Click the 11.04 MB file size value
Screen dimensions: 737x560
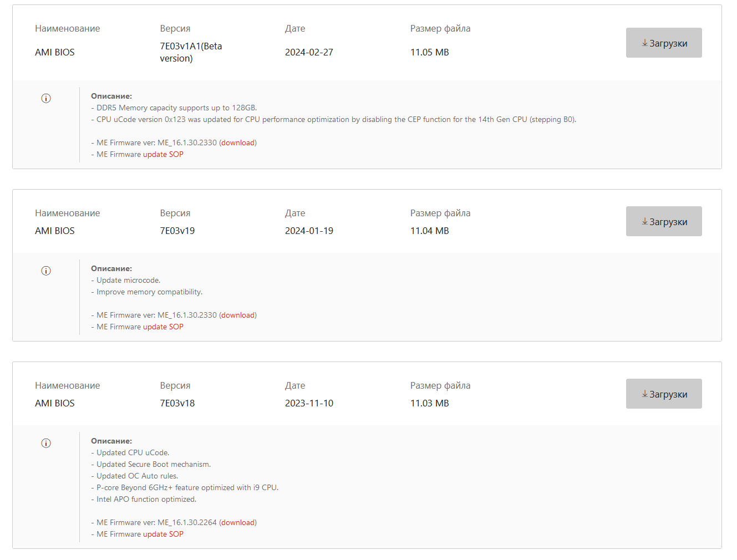pyautogui.click(x=429, y=231)
